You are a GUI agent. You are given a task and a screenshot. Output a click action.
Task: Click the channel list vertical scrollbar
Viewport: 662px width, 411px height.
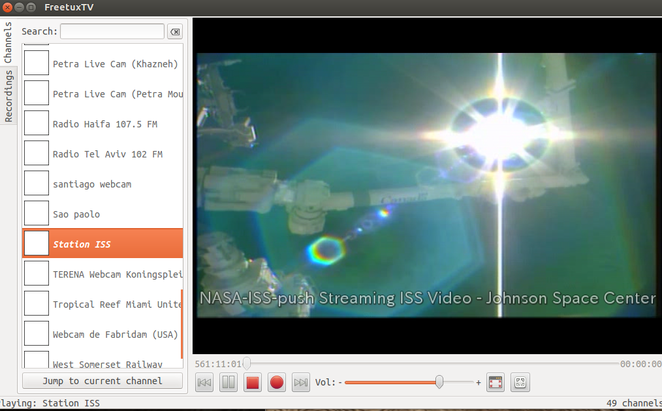point(182,324)
